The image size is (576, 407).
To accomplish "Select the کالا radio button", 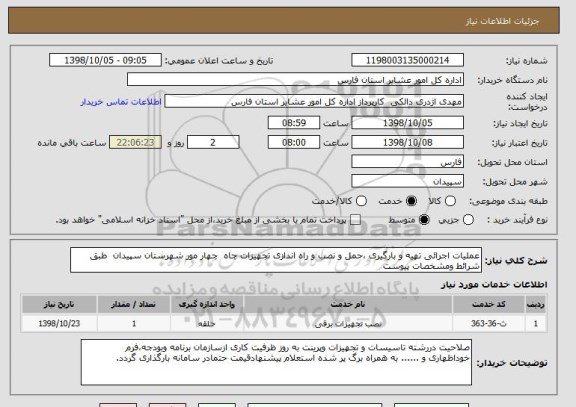I will (x=450, y=201).
